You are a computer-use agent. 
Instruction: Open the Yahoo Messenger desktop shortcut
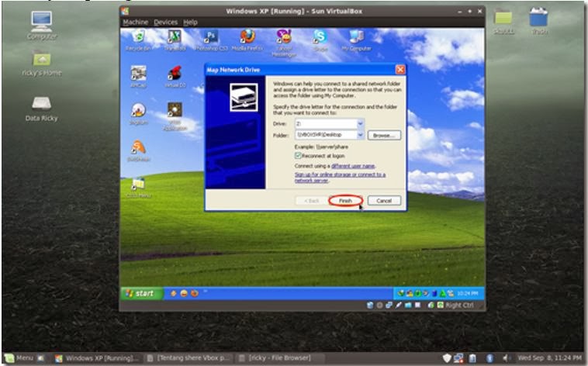[x=284, y=43]
